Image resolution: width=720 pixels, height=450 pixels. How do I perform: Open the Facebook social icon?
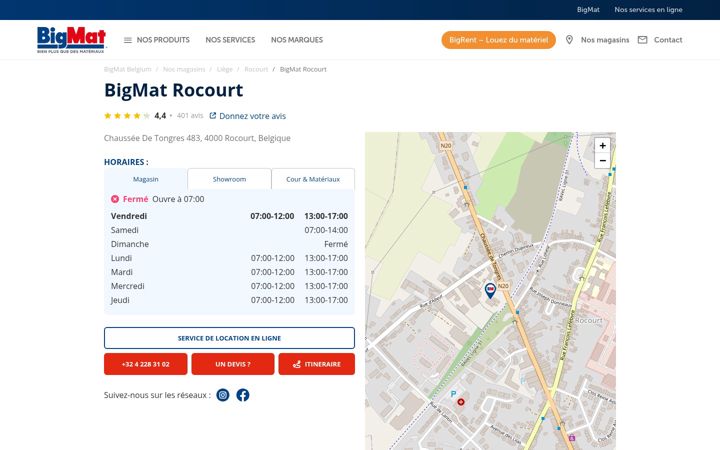[x=243, y=395]
